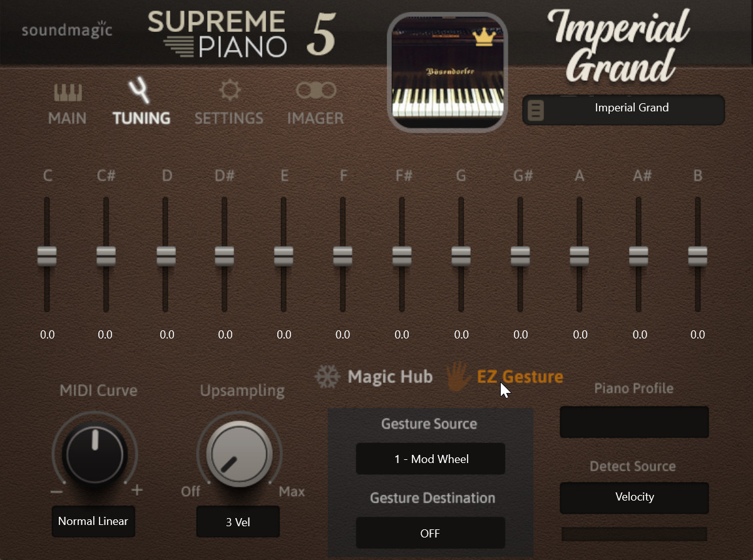
Task: Open the Upsampling 3 Vel dropdown
Action: pos(238,522)
